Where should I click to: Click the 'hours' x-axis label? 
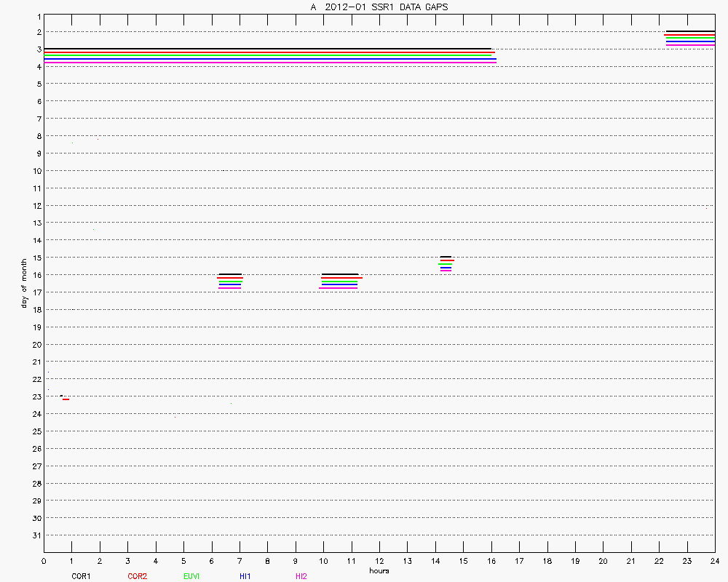tap(379, 571)
